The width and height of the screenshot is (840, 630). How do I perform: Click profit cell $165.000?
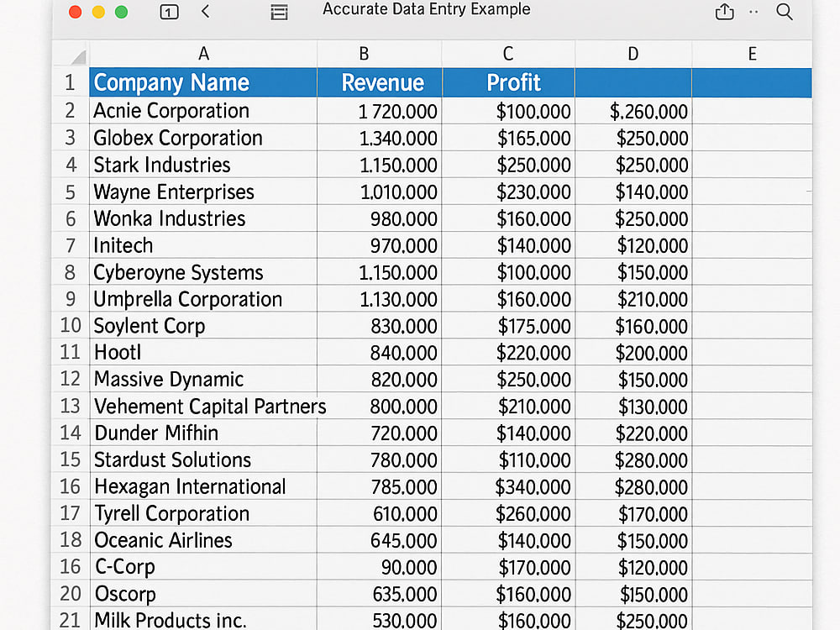508,139
